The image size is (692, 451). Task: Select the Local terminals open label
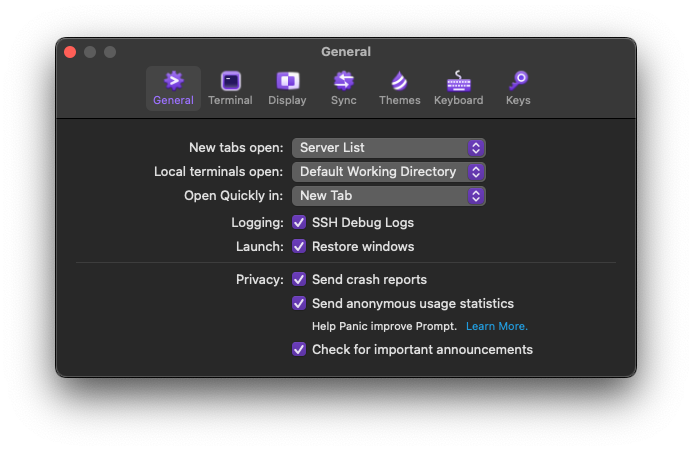point(218,171)
